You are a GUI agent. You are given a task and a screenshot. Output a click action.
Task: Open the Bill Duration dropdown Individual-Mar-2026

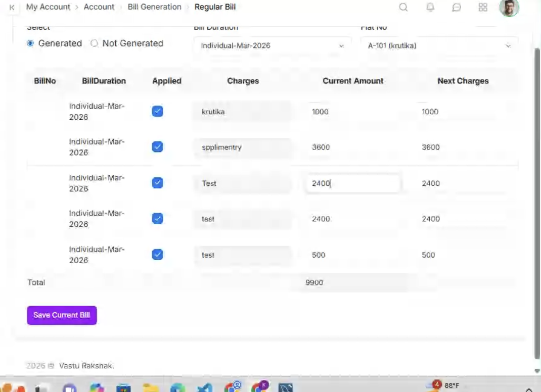point(272,45)
